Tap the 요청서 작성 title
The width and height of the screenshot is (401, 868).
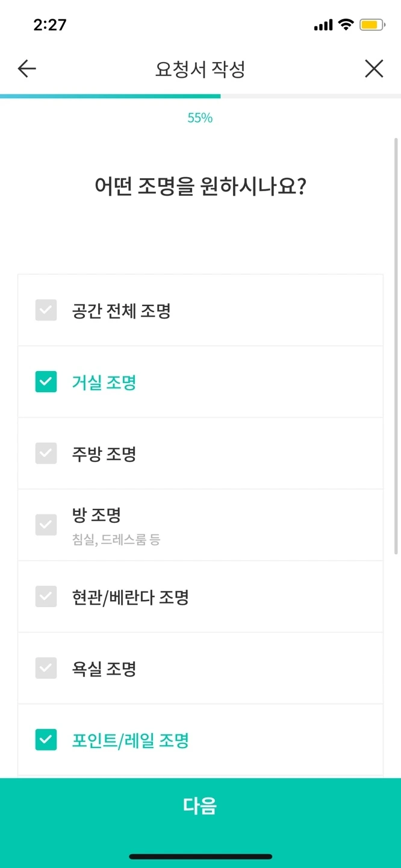(x=200, y=69)
